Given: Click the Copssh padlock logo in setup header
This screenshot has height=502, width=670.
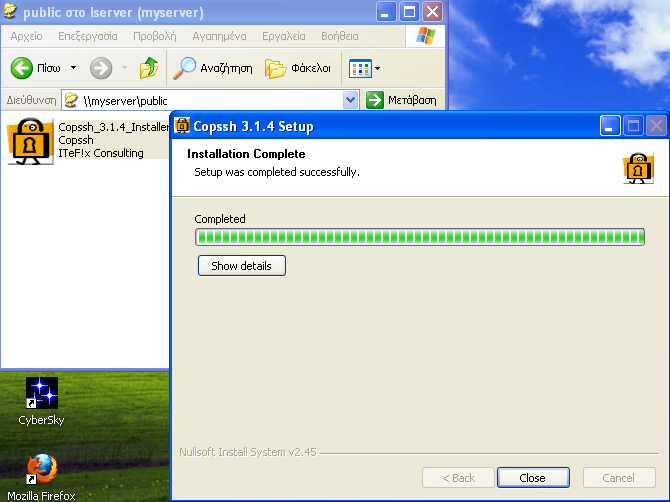Looking at the screenshot, I should 638,168.
